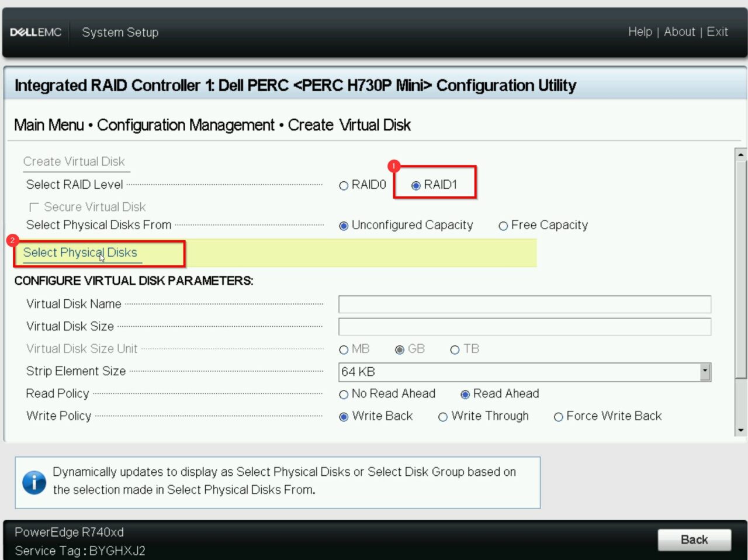Select the RAID0 level
748x560 pixels.
344,185
